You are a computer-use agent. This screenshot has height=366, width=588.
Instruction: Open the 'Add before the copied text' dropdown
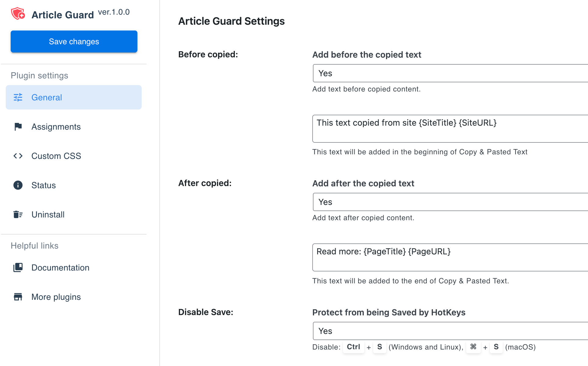pos(450,73)
